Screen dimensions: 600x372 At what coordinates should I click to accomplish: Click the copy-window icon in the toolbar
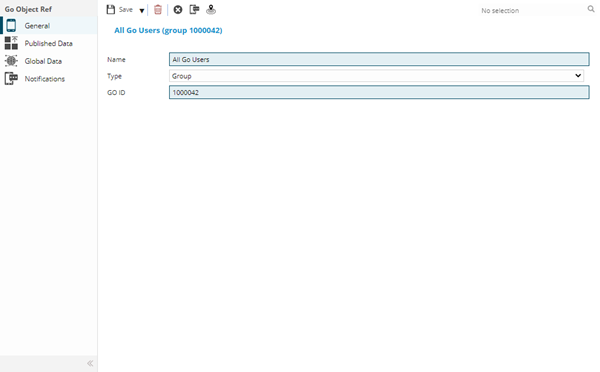[194, 9]
